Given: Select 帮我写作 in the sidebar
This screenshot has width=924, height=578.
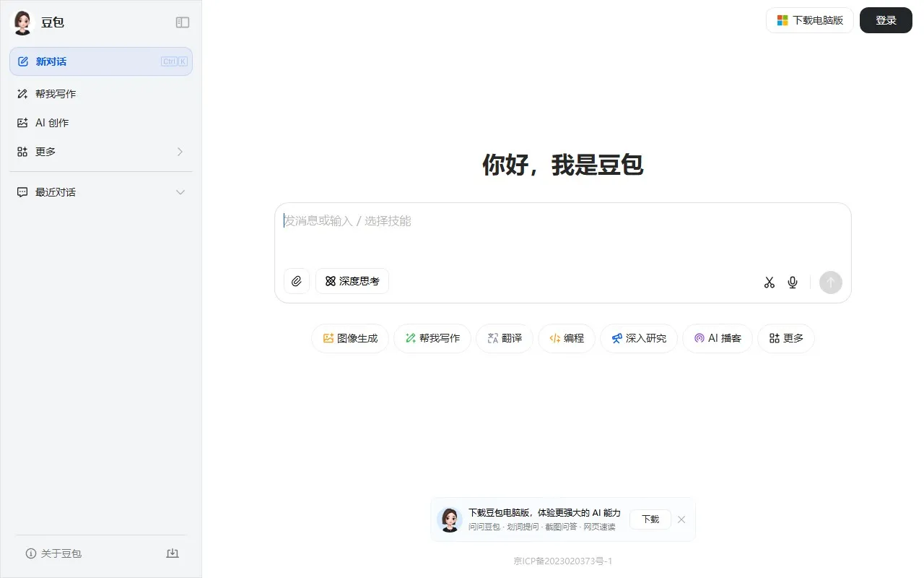Looking at the screenshot, I should pos(54,93).
